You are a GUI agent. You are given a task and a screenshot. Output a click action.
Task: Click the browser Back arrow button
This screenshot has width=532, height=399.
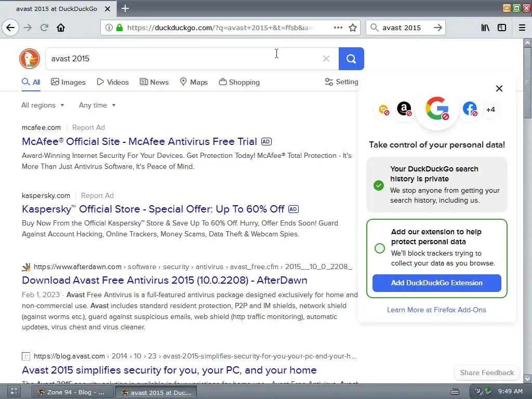[x=10, y=28]
